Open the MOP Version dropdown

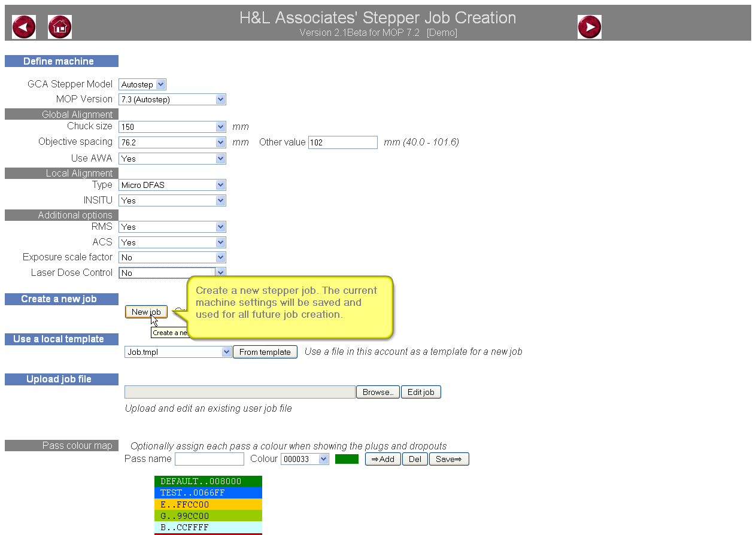point(172,99)
